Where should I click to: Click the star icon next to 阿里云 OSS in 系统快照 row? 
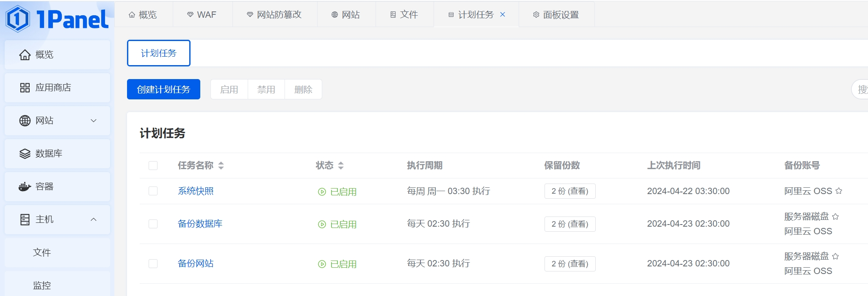point(839,191)
